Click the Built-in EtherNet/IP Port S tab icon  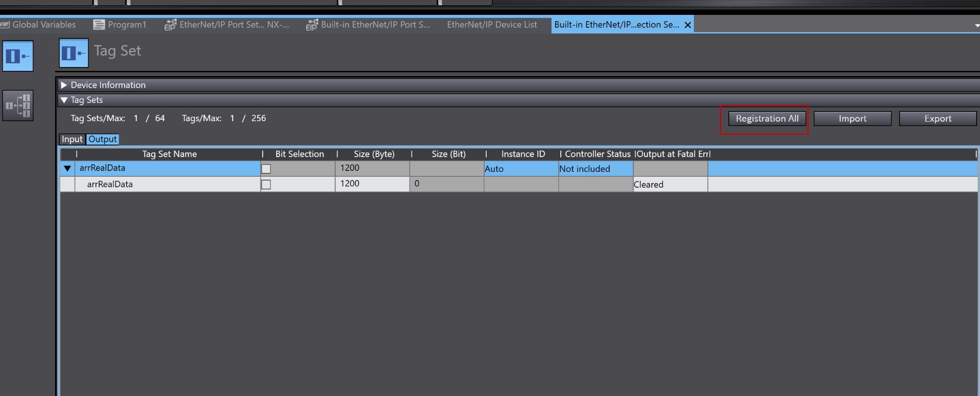(x=312, y=24)
